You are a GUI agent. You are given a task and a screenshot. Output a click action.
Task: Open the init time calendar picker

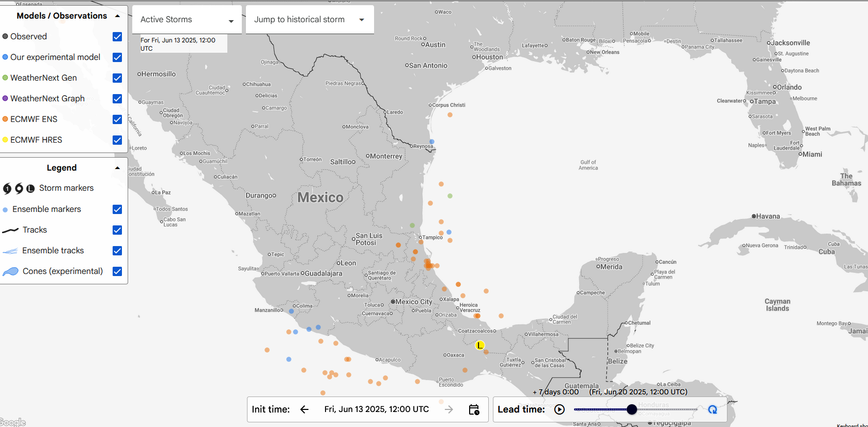click(x=474, y=409)
